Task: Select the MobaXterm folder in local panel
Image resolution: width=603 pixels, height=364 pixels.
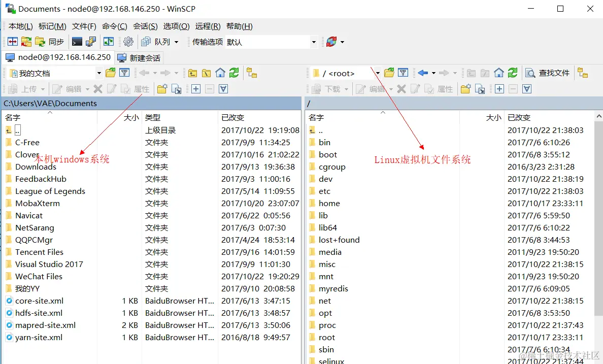Action: tap(38, 203)
